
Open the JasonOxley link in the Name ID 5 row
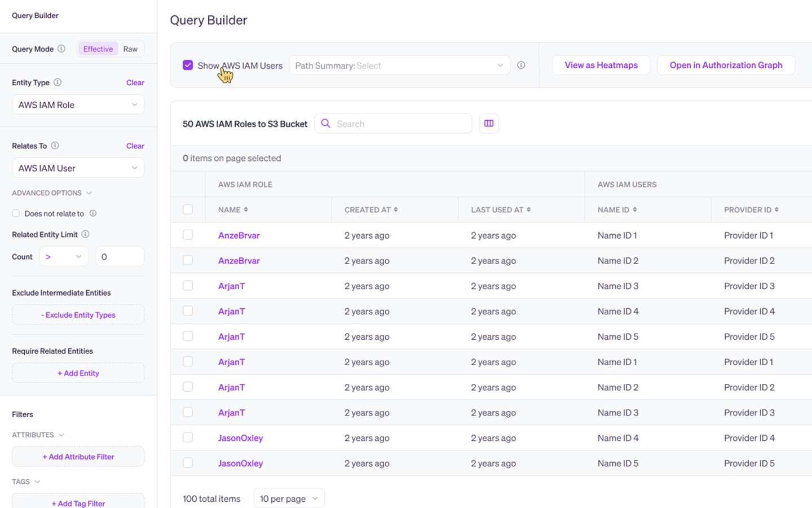click(x=241, y=463)
